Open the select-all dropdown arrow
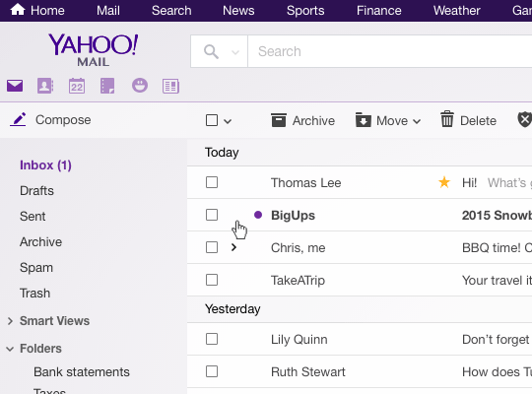Image resolution: width=532 pixels, height=394 pixels. click(x=228, y=121)
